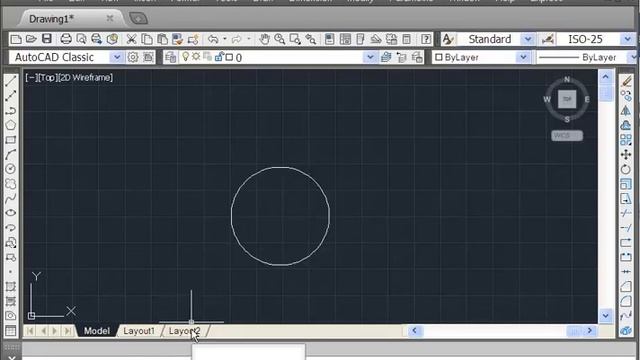Open the AutoCAD Classic workspace dropdown

(x=117, y=57)
